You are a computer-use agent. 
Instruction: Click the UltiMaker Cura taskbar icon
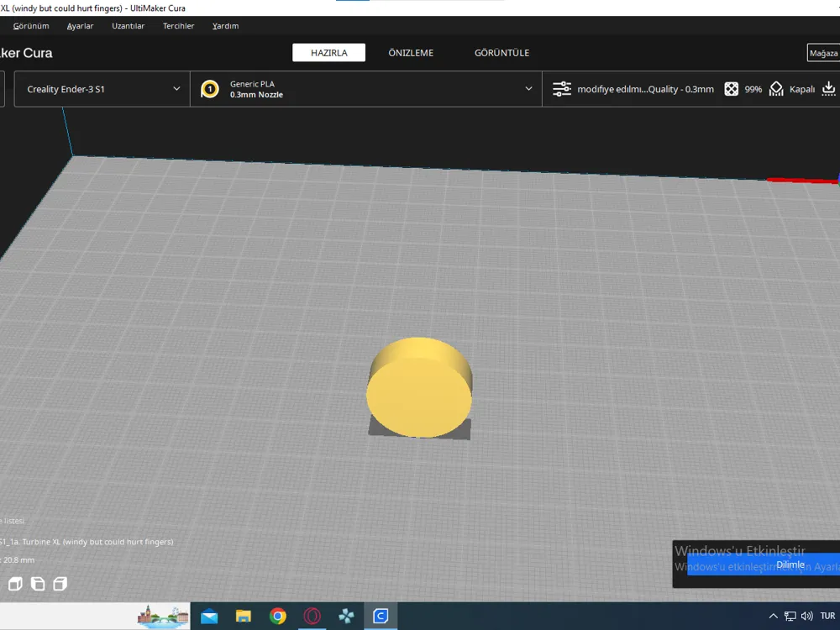(381, 616)
